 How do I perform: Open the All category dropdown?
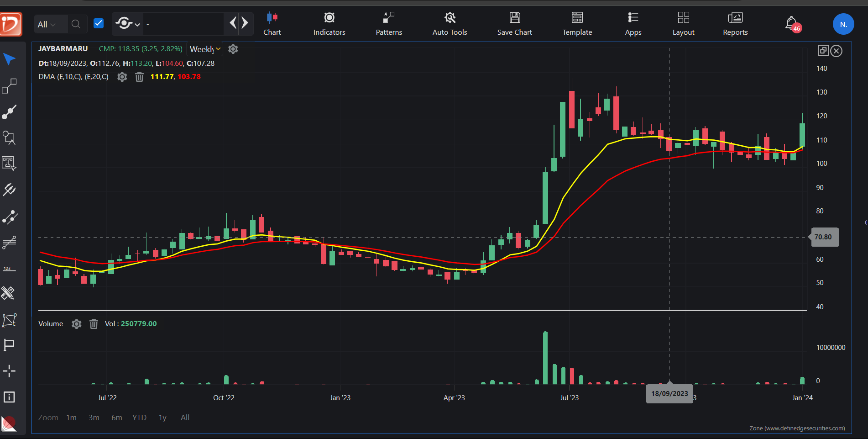tap(47, 24)
